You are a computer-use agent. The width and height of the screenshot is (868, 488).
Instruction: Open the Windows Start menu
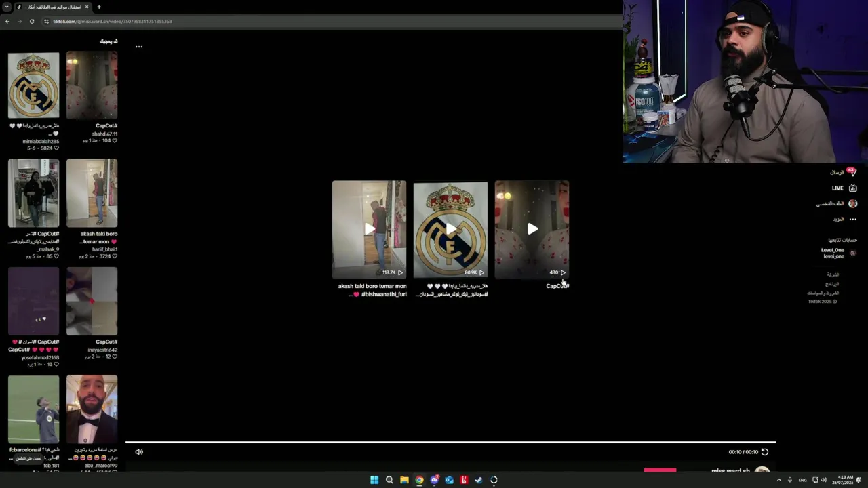(x=374, y=480)
